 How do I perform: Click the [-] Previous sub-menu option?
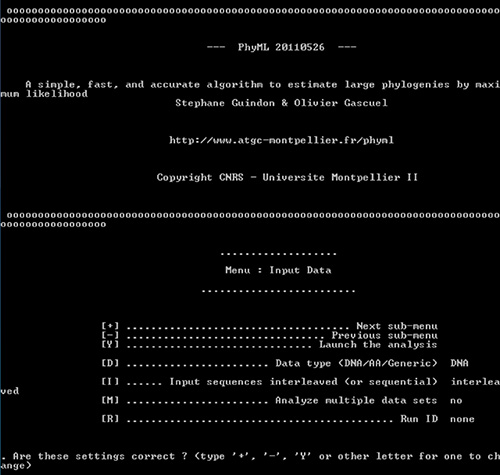[x=269, y=335]
